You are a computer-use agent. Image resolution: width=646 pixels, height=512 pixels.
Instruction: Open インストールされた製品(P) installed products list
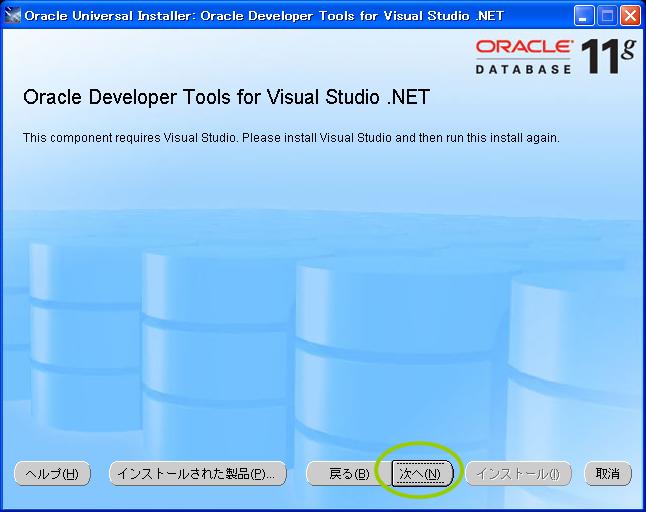(197, 474)
